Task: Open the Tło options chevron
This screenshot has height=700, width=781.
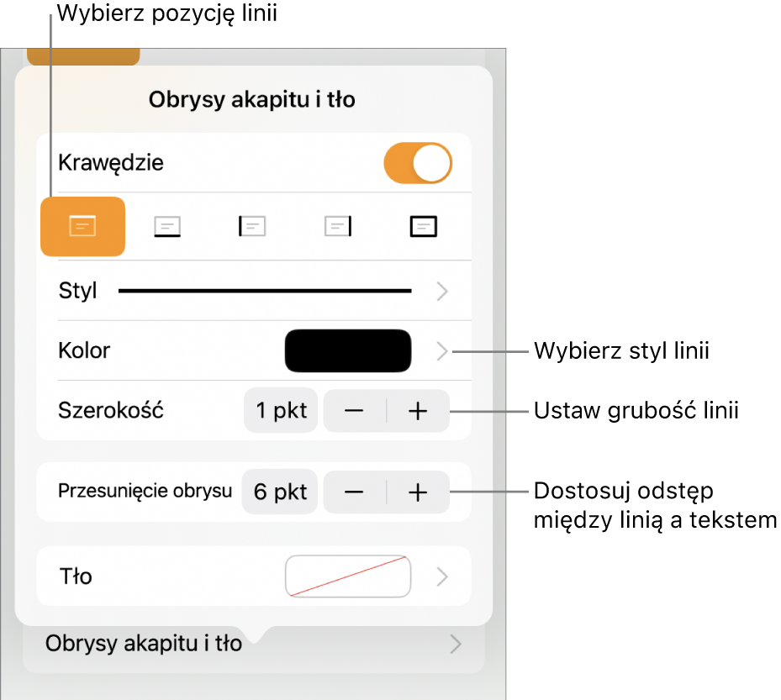Action: [x=442, y=577]
